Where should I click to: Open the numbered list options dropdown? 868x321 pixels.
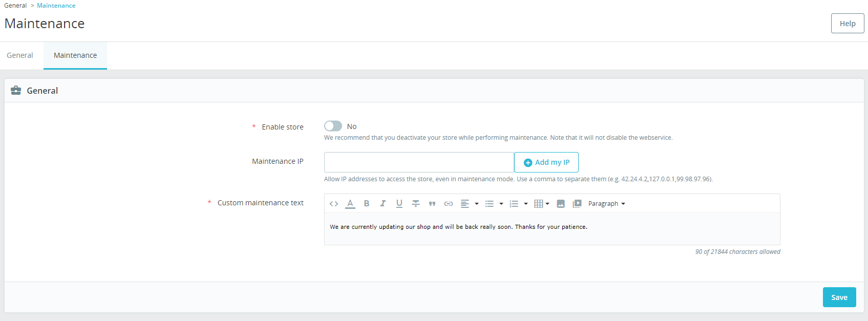525,204
